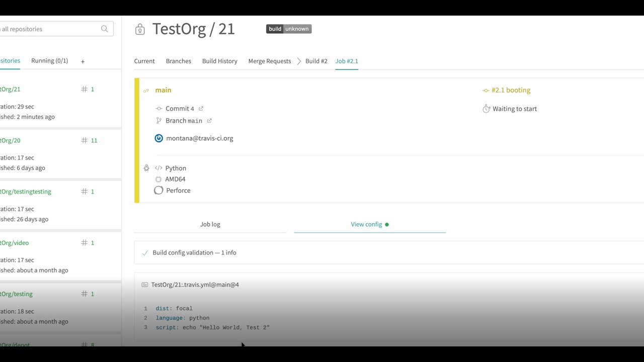Switch to the Branches tab
644x362 pixels.
tap(179, 61)
